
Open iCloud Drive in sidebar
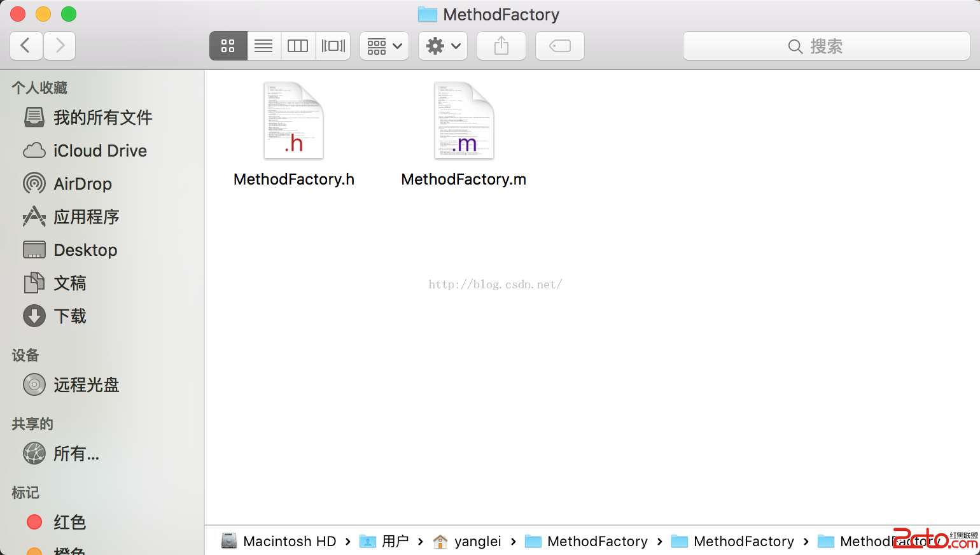coord(99,151)
